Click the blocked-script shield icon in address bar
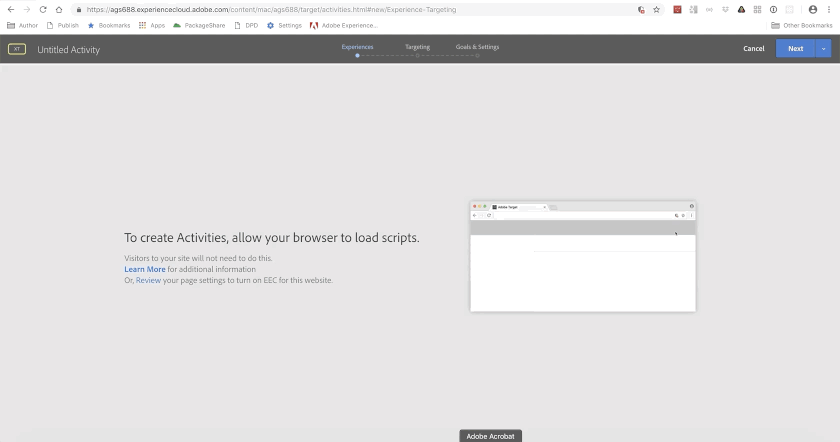The width and height of the screenshot is (840, 442). (x=641, y=10)
